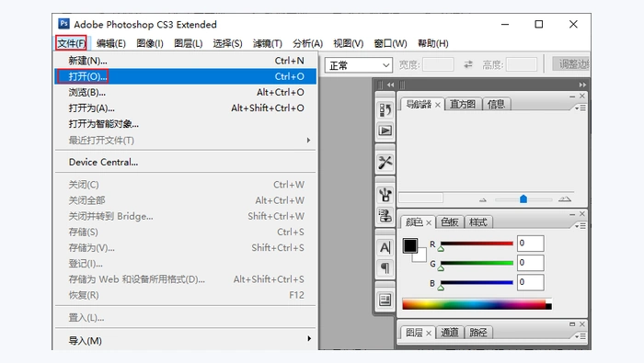This screenshot has height=363, width=644.
Task: Click the white background color swatch
Action: click(x=421, y=256)
